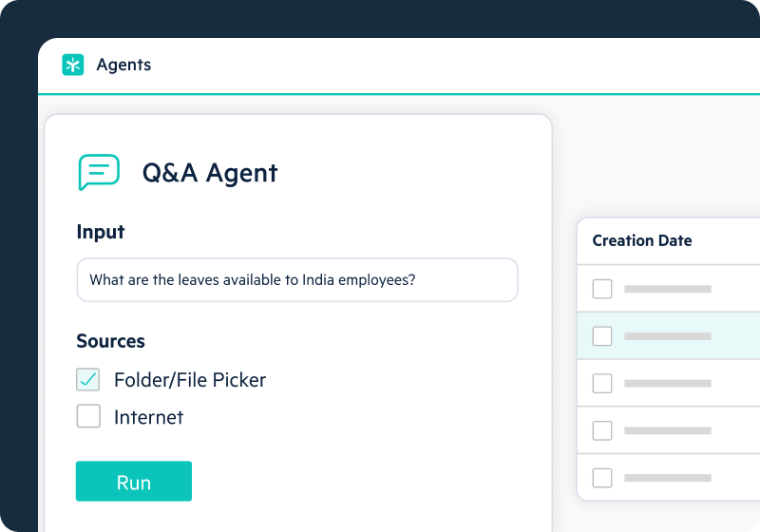760x532 pixels.
Task: Select the fifth row checkbox
Action: [x=602, y=477]
